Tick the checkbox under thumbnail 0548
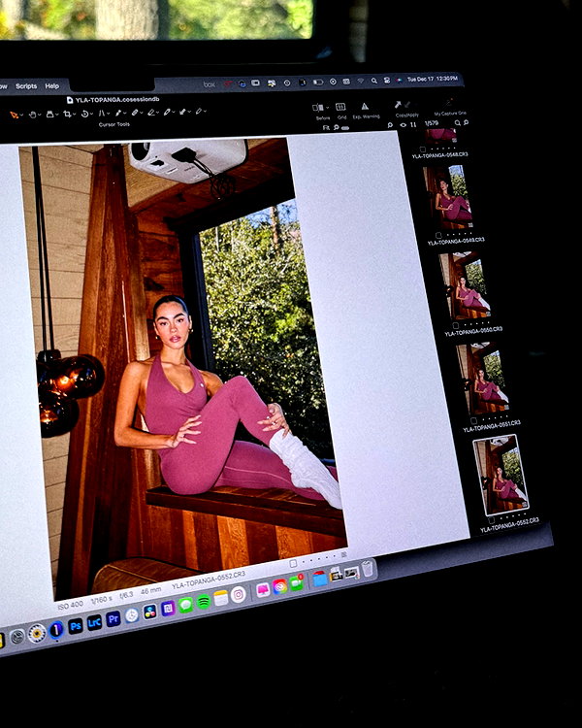The width and height of the screenshot is (582, 728). [x=422, y=149]
